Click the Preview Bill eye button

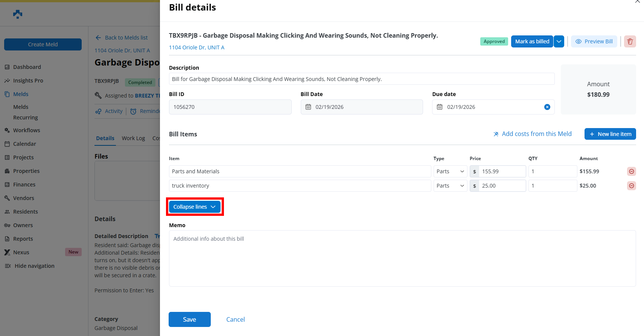pyautogui.click(x=594, y=41)
